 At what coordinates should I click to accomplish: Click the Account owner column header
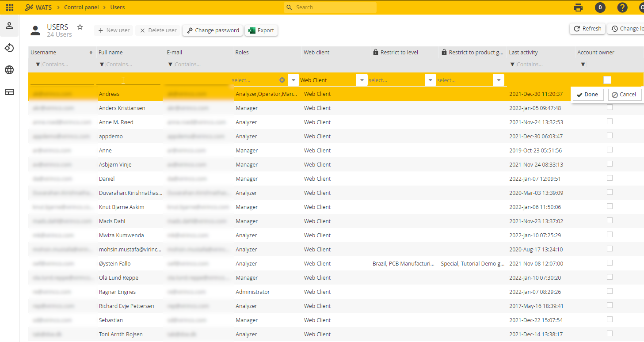tap(596, 52)
